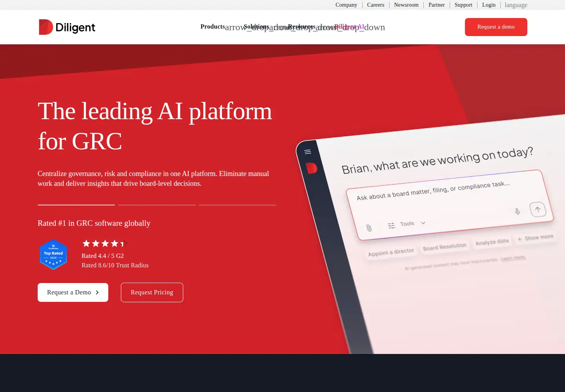Select the first hero slide progress bar
The height and width of the screenshot is (392, 565).
coord(76,205)
